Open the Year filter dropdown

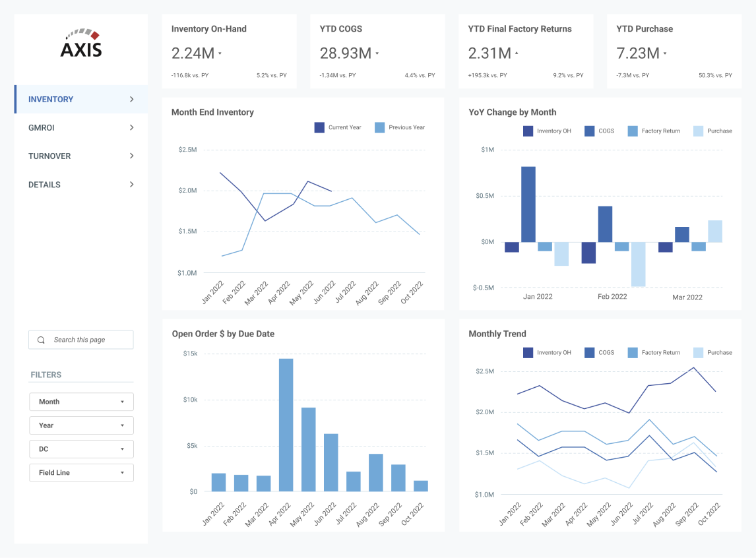(x=82, y=425)
